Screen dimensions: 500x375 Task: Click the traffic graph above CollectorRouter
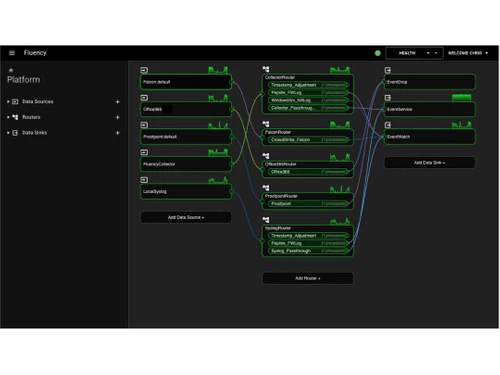[x=340, y=70]
